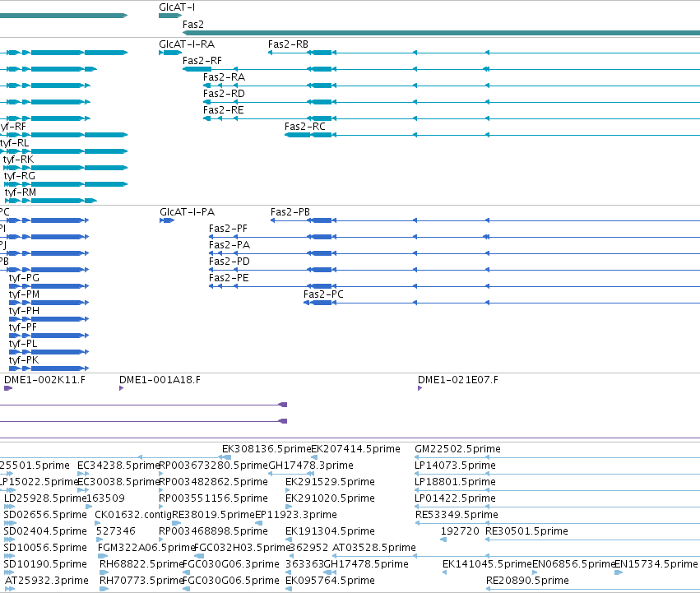
Task: Click the tyf-RL transcript label
Action: click(14, 143)
